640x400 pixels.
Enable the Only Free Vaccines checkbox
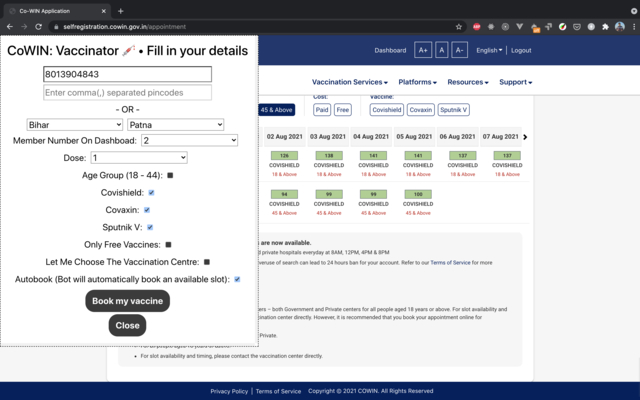[168, 244]
